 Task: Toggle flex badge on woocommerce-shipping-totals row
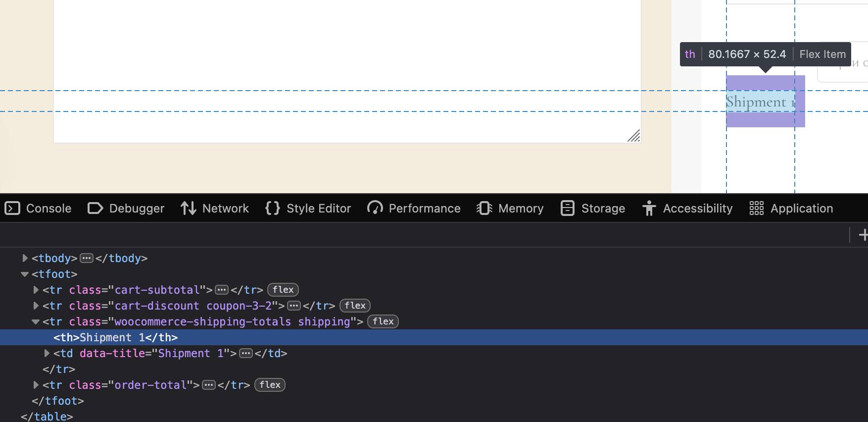point(383,321)
